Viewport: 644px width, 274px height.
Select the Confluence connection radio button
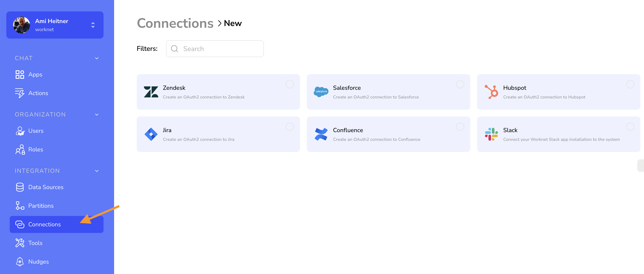point(460,127)
